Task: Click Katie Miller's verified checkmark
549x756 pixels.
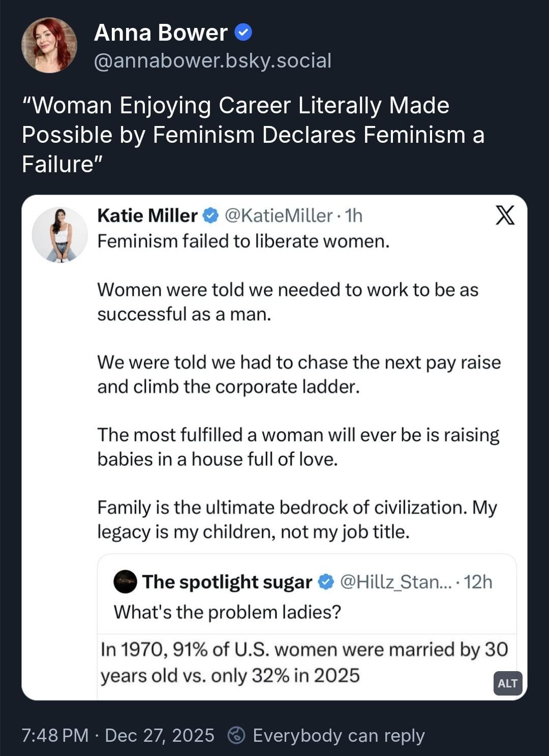Action: tap(210, 215)
